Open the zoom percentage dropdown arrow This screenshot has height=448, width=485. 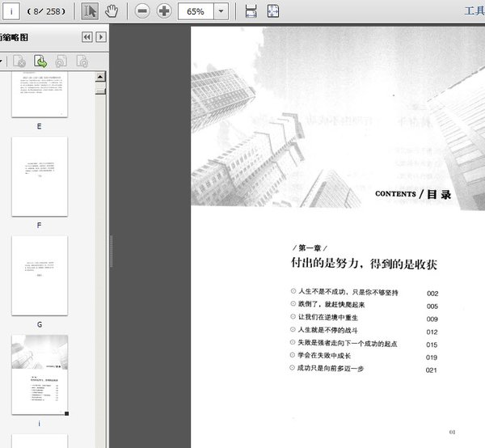[221, 11]
